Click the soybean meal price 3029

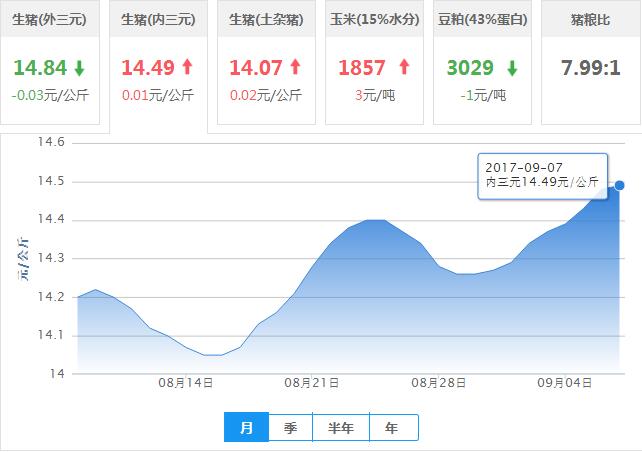[x=470, y=68]
